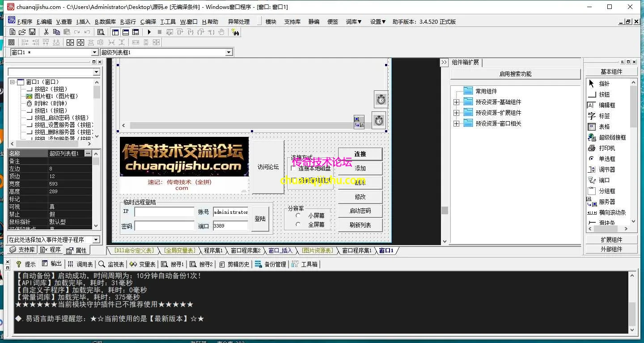
Task: Open the 窗口1 window selector dropdown
Action: click(94, 52)
